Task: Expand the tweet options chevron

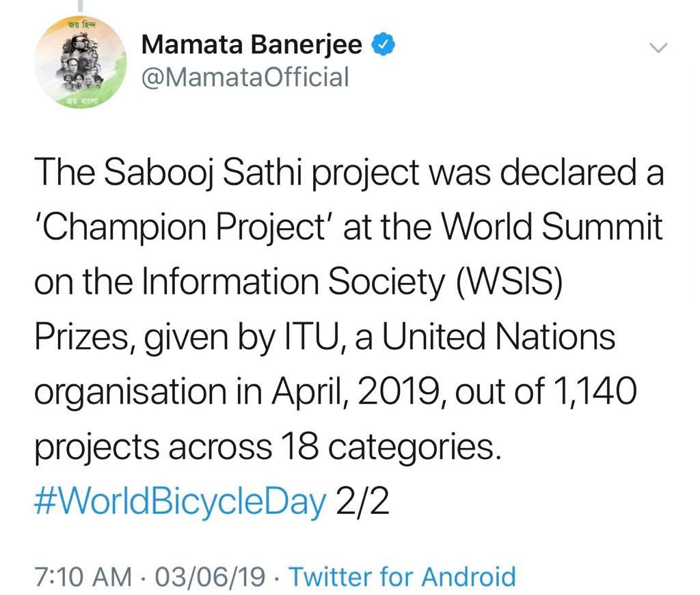Action: click(x=658, y=47)
